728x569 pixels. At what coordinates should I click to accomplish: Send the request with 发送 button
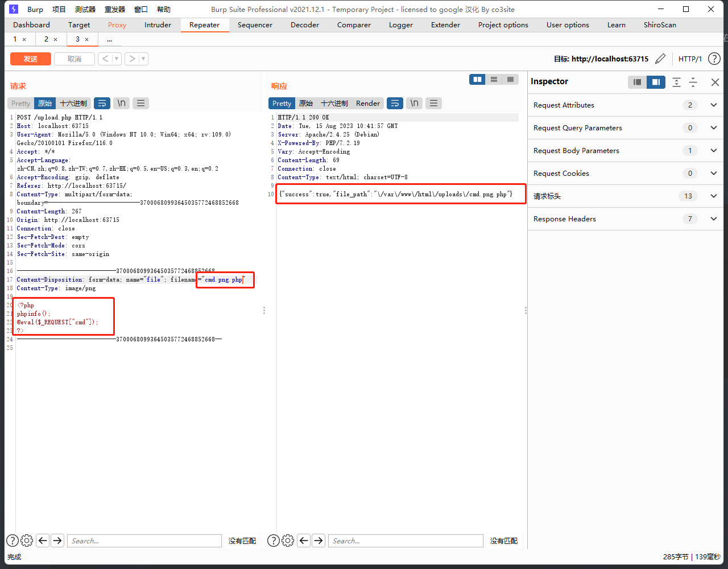click(31, 59)
